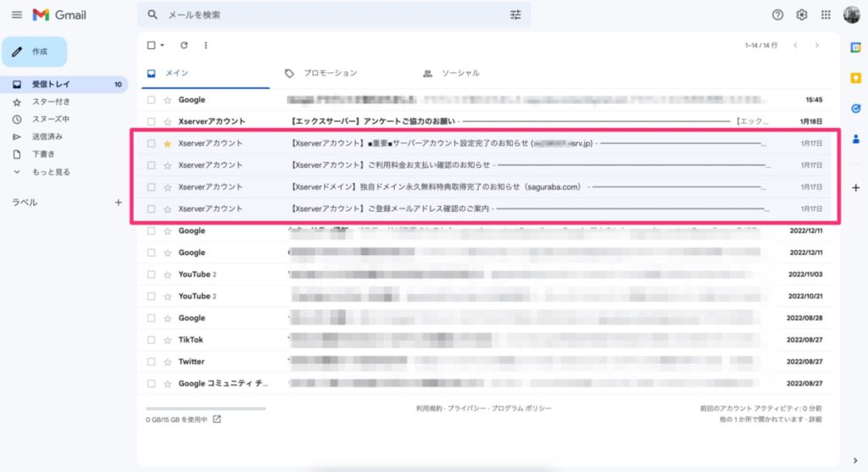868x472 pixels.
Task: Star the Twitter email
Action: 167,362
